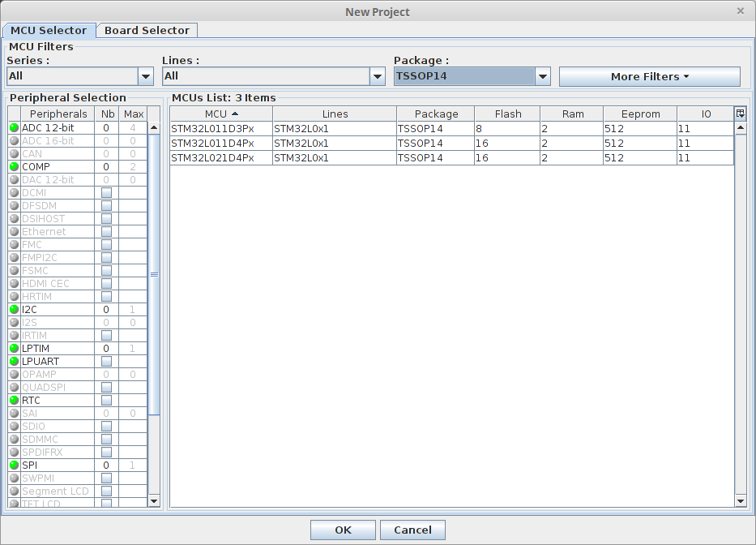Toggle the Ethernet checkbox
The image size is (756, 545).
click(x=107, y=232)
